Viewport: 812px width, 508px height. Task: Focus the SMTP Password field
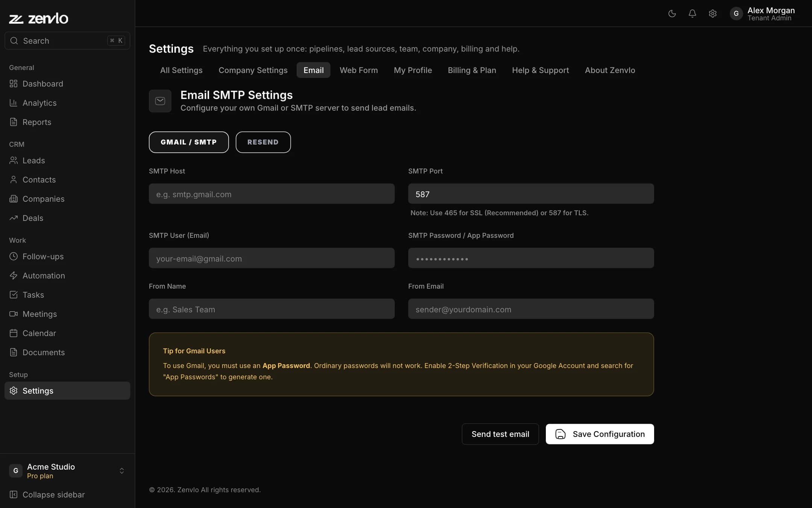click(531, 258)
